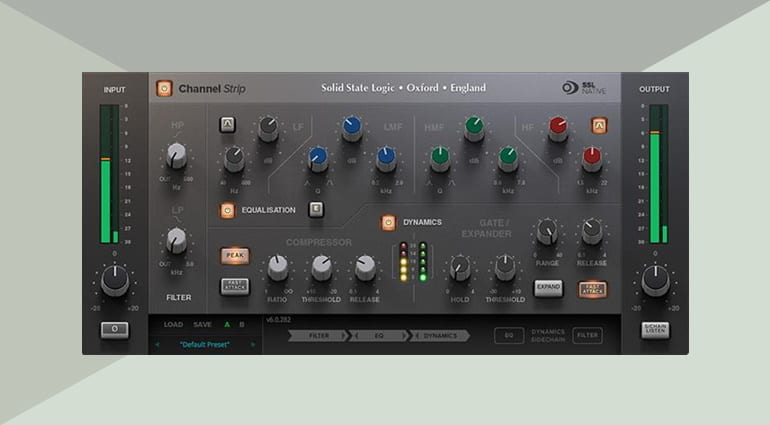This screenshot has width=770, height=425.
Task: Toggle EQ to dynamics sidechain button
Action: 509,336
